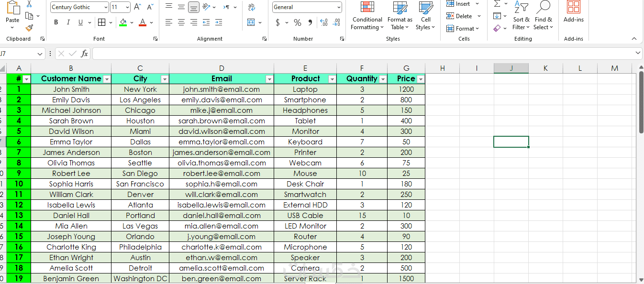Open the Add-ins button
This screenshot has width=644, height=284.
pos(573,11)
